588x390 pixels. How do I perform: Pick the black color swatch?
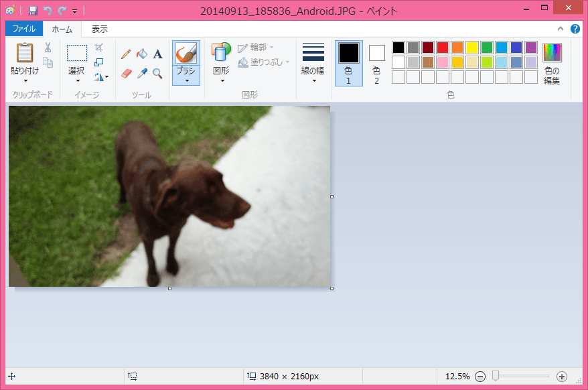pyautogui.click(x=398, y=48)
